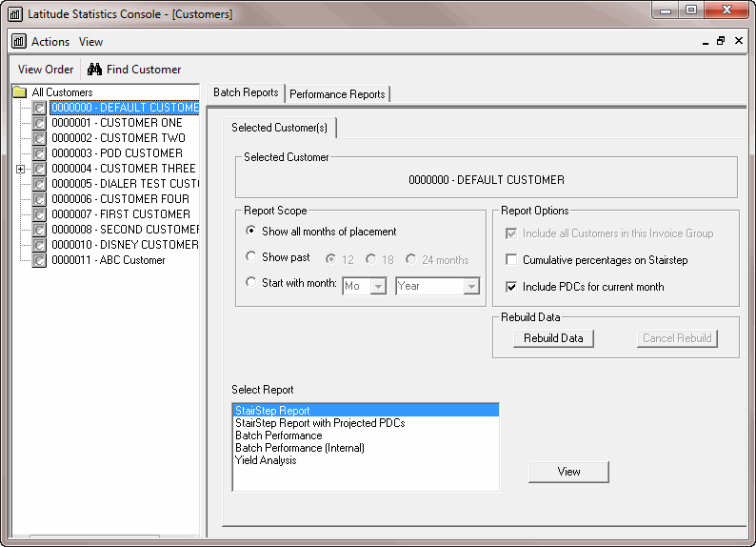756x547 pixels.
Task: Click the View button beside the report list
Action: pos(568,472)
